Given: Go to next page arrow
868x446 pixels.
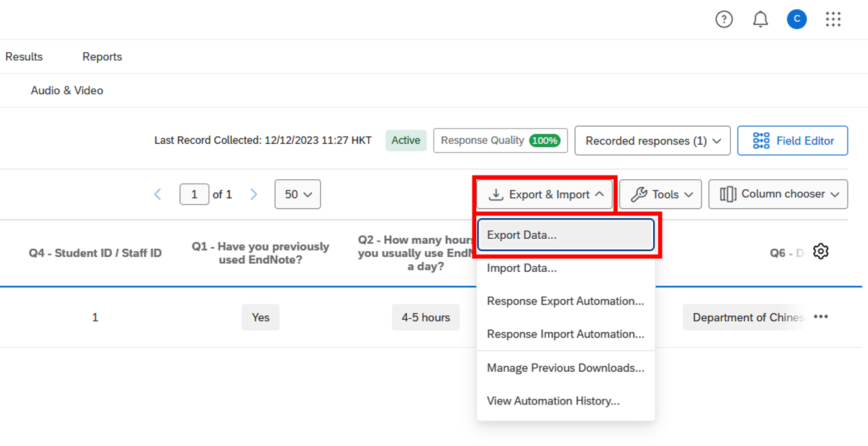Looking at the screenshot, I should [x=253, y=194].
